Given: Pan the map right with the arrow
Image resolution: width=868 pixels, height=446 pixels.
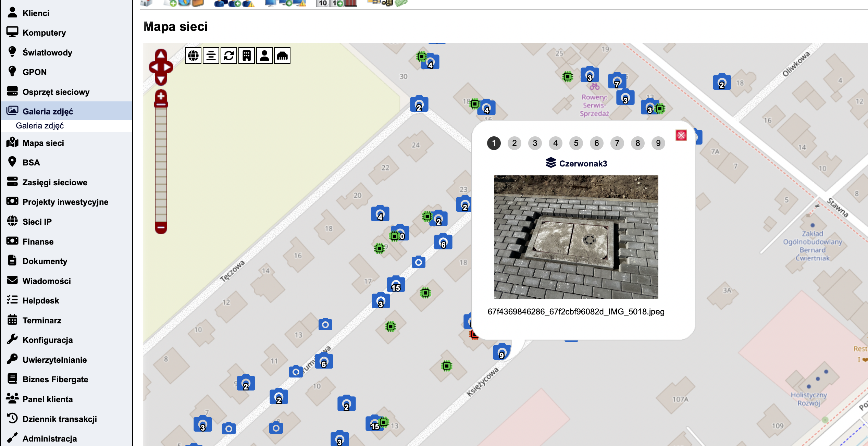Looking at the screenshot, I should pos(168,67).
